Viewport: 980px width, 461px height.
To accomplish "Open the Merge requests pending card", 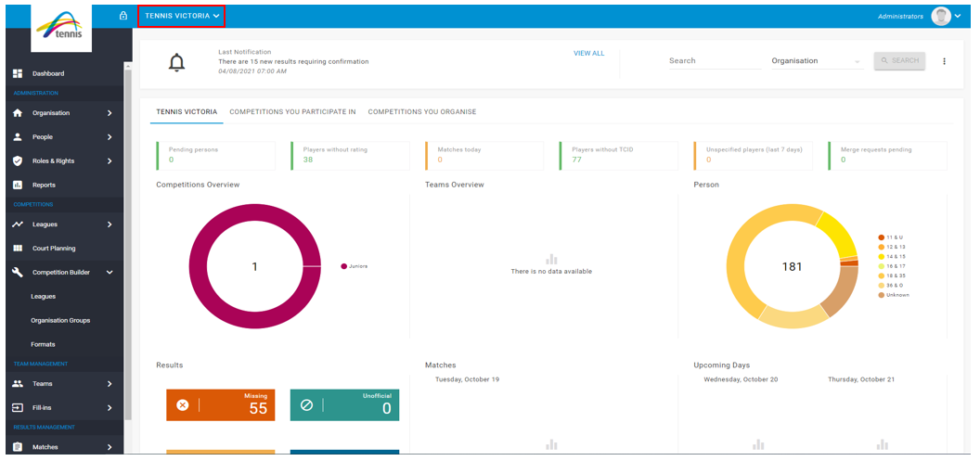I will click(887, 156).
